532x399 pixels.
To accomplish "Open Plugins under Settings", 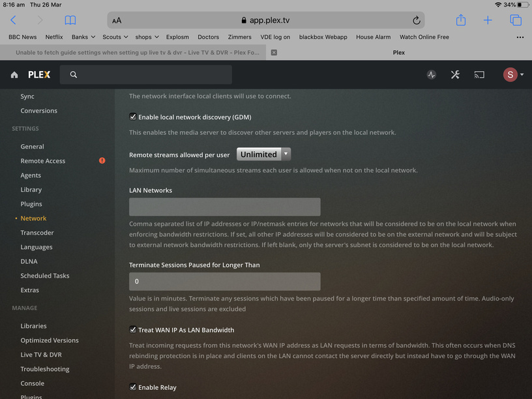I will click(x=31, y=204).
